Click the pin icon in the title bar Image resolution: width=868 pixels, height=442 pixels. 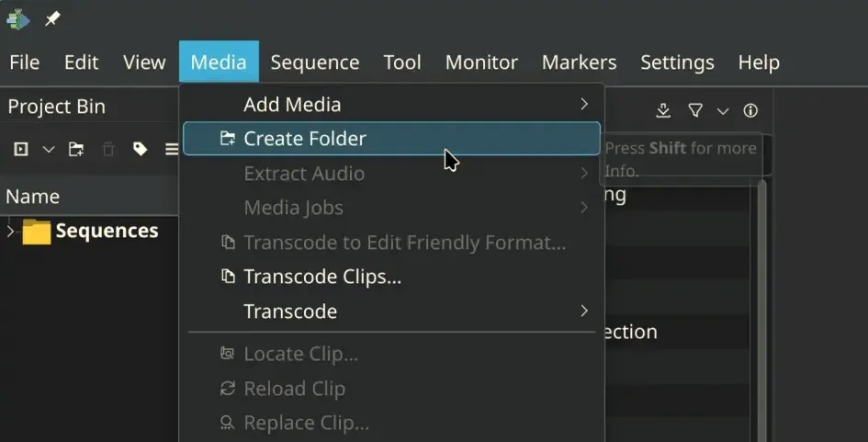(x=52, y=18)
